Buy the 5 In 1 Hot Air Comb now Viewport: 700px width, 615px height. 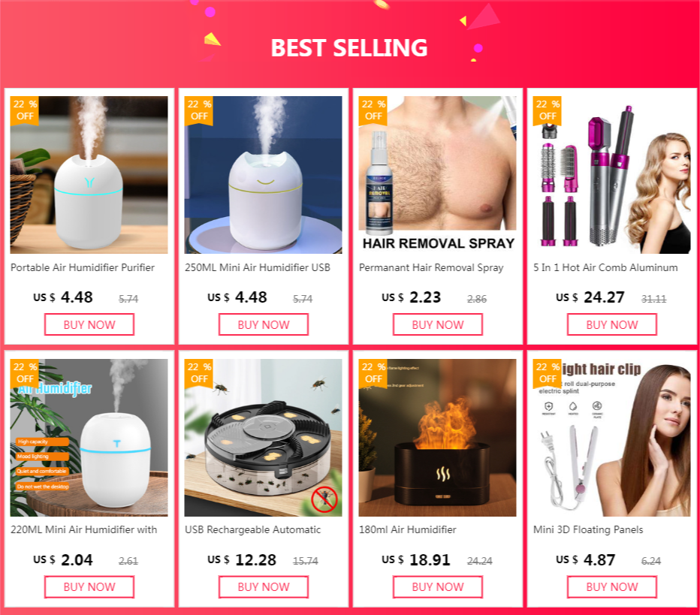tap(611, 324)
